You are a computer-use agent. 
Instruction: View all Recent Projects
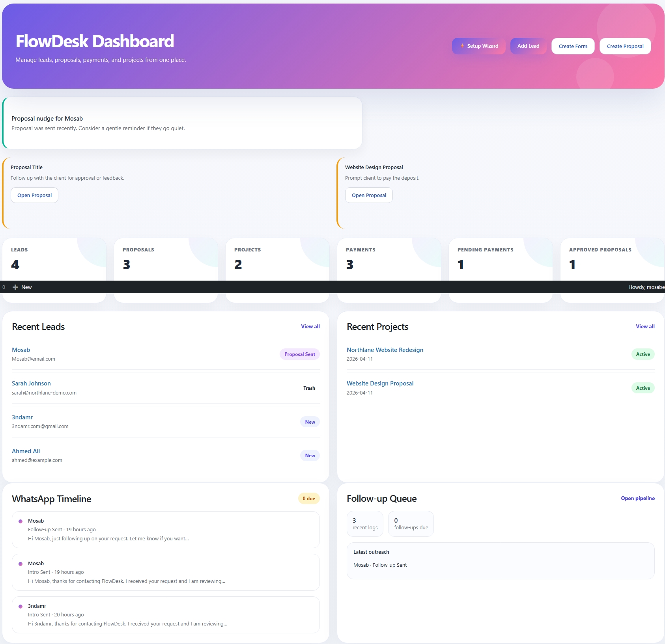point(645,326)
